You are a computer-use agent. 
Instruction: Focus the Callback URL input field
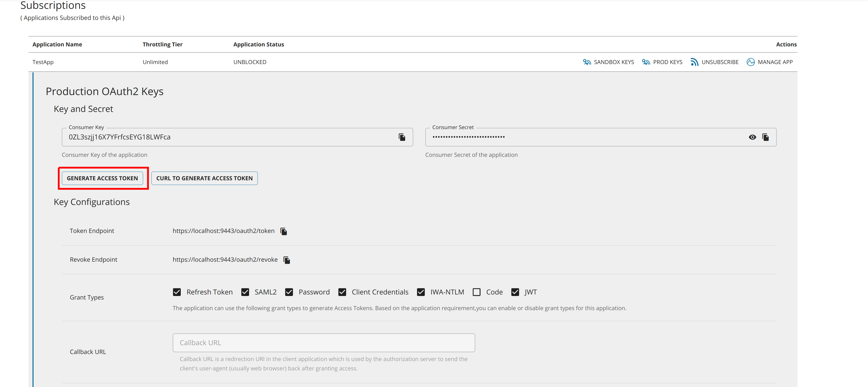323,343
